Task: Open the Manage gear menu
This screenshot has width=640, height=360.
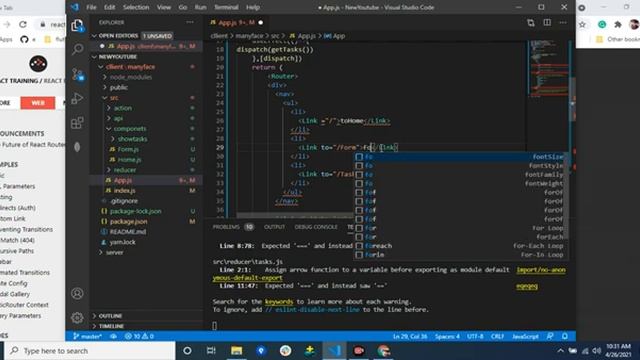Action: pos(77,318)
